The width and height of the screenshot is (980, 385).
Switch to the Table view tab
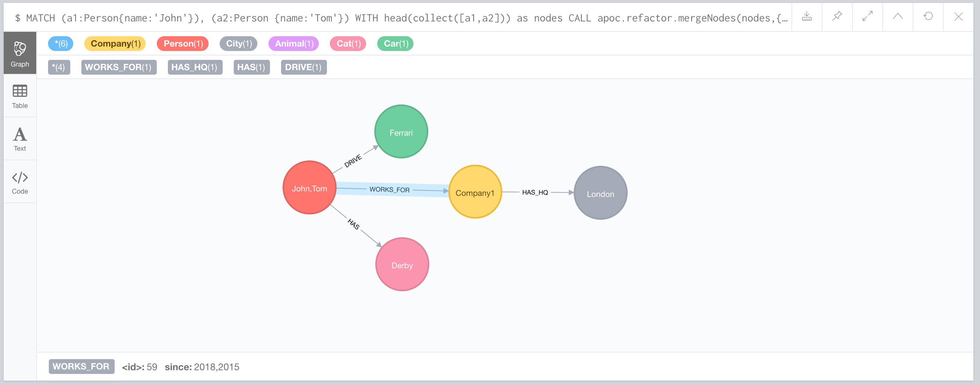(20, 97)
